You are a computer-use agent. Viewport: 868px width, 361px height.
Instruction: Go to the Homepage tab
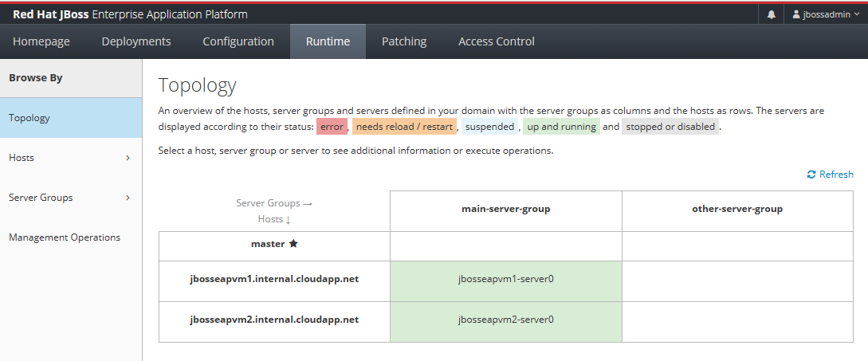41,41
